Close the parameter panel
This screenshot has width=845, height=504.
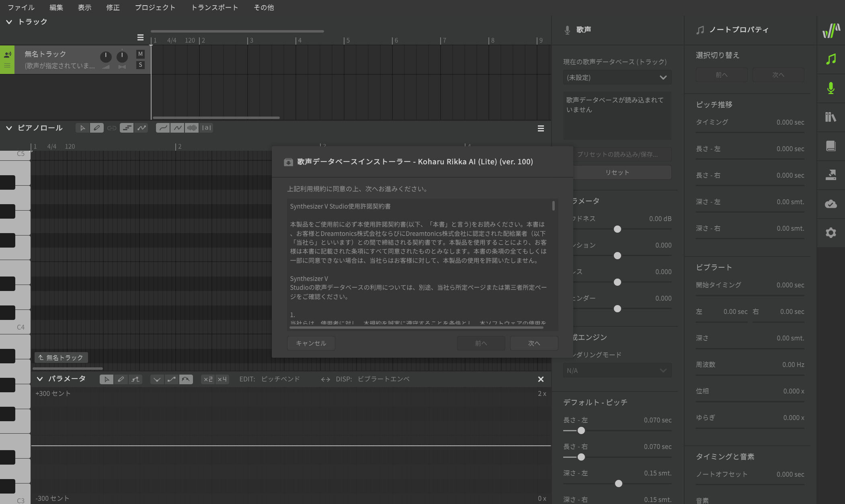point(541,379)
